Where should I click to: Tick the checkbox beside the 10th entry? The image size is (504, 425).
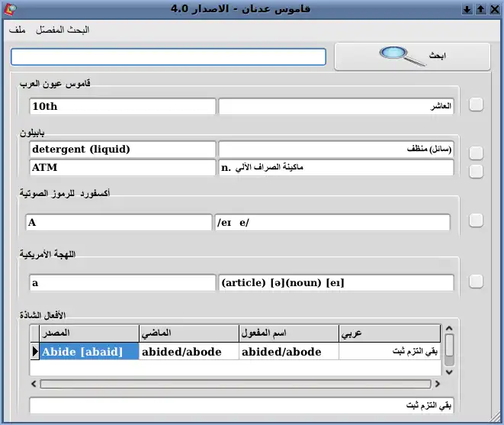476,105
